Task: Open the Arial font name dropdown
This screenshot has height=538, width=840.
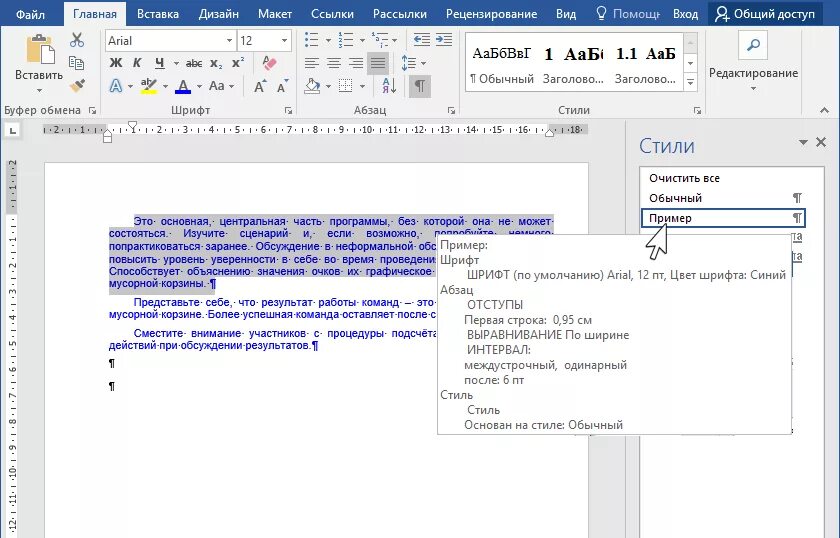Action: 229,41
